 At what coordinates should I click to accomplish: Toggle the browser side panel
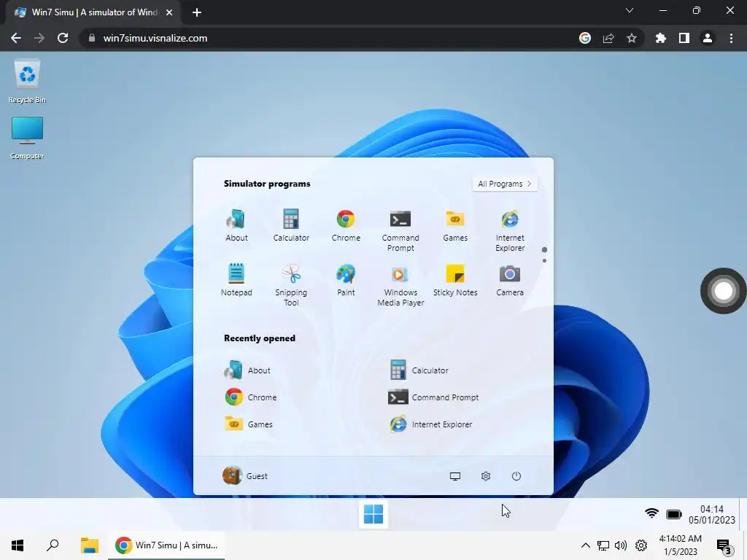(x=684, y=38)
